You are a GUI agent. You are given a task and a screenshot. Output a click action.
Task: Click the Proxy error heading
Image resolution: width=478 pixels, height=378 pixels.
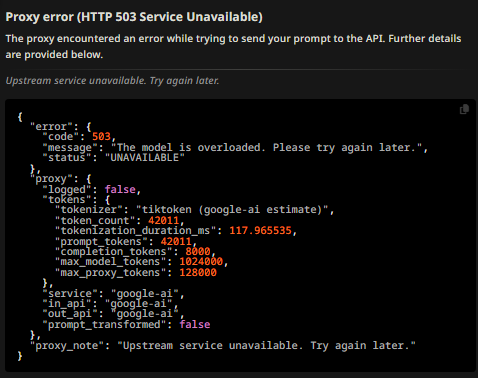[134, 17]
